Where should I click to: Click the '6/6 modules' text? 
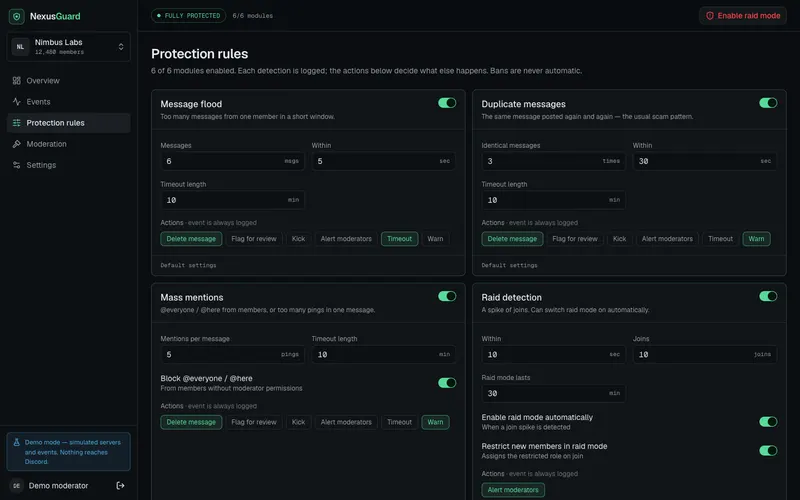253,16
